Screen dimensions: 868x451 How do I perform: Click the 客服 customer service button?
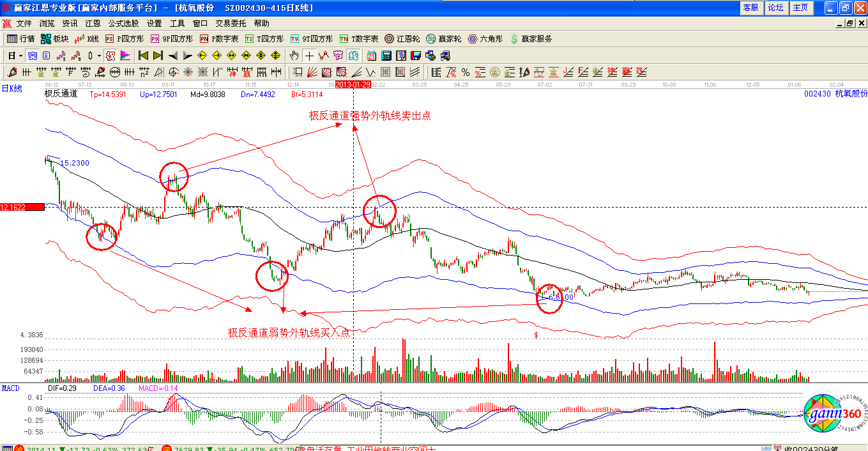tap(750, 8)
